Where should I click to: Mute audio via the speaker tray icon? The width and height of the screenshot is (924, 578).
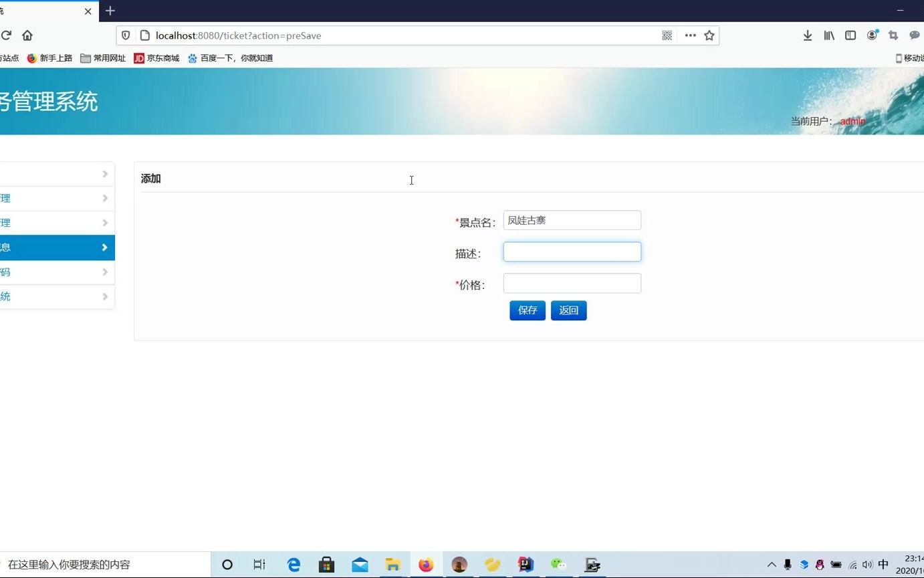click(x=867, y=564)
